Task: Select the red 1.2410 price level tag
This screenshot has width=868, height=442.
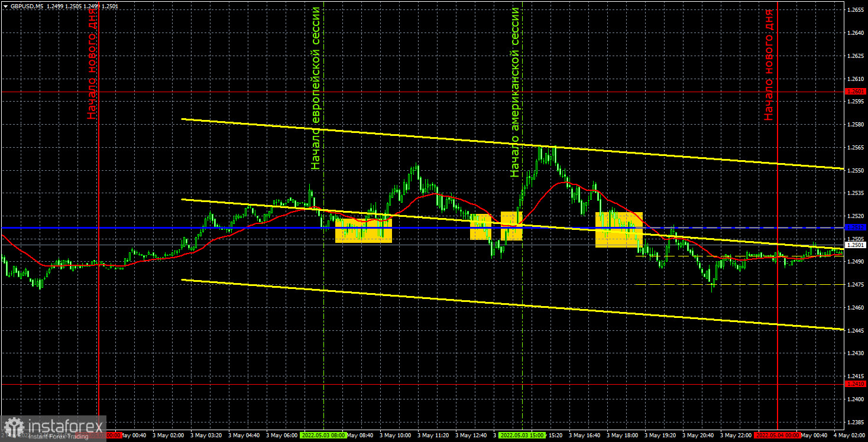Action: coord(856,384)
